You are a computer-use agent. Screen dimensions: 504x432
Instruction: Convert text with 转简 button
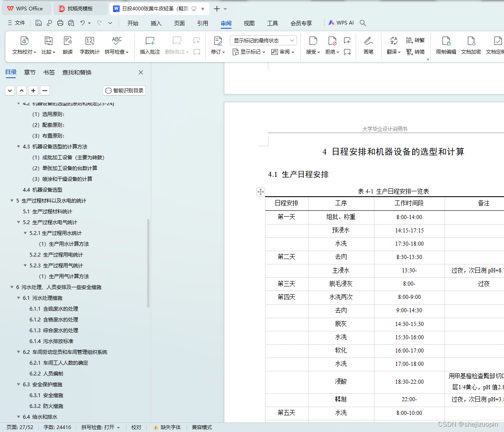coord(415,52)
